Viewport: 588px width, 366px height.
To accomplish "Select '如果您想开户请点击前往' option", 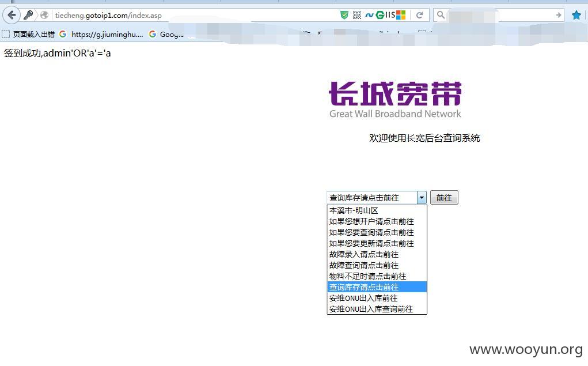I will 377,221.
